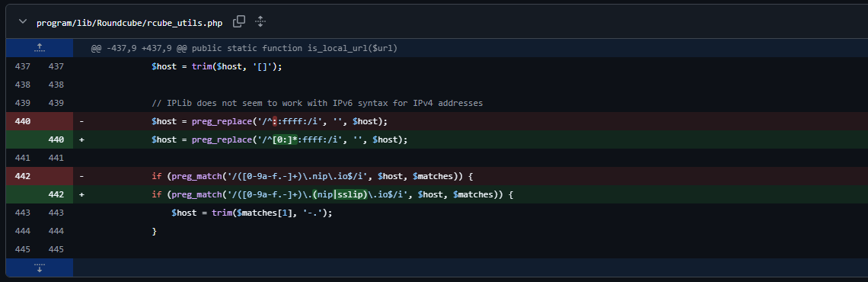Expand hidden lines above line 437

point(40,48)
